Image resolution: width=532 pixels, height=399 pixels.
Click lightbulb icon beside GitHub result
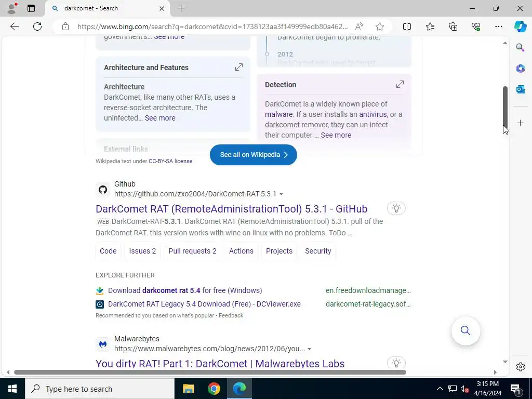tap(396, 208)
